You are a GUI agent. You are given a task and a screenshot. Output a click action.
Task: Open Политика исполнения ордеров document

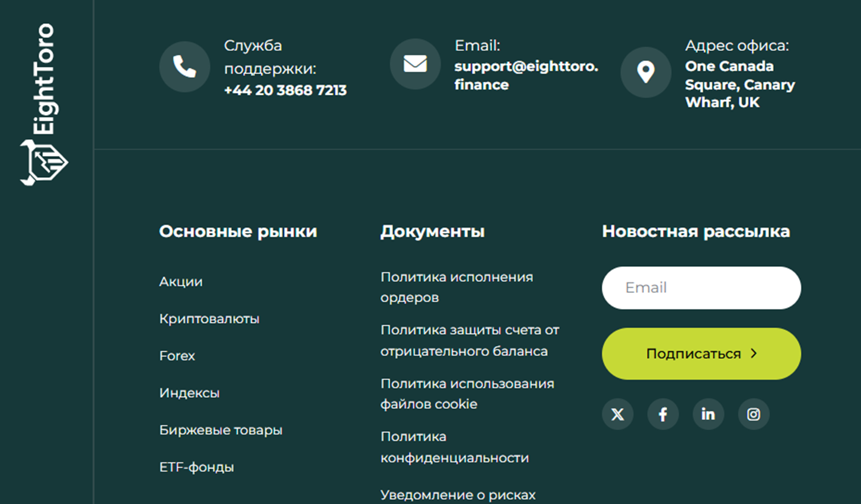[x=457, y=287]
